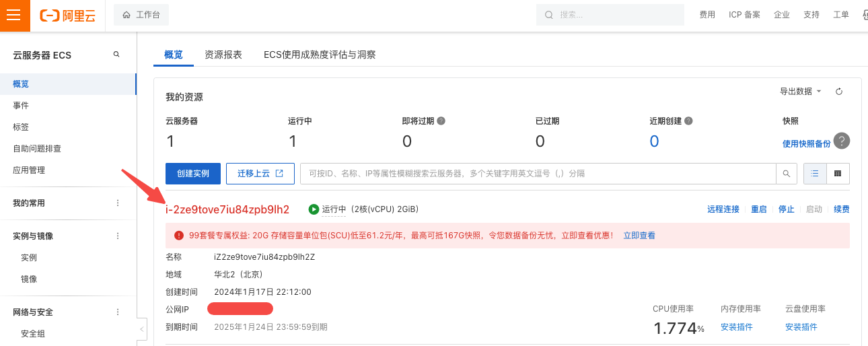Refresh the resource overview data
This screenshot has height=346, width=868.
839,92
